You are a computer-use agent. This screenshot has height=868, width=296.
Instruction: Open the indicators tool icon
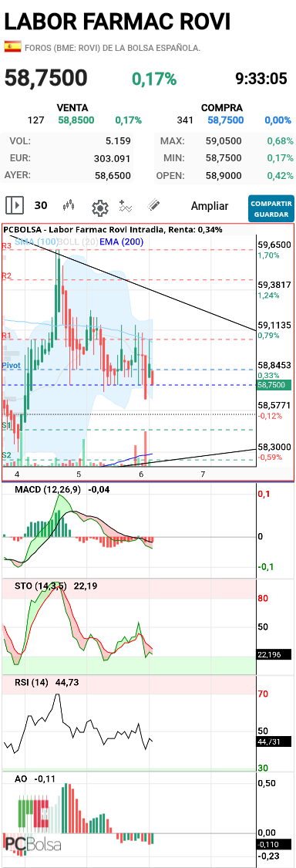[x=126, y=206]
